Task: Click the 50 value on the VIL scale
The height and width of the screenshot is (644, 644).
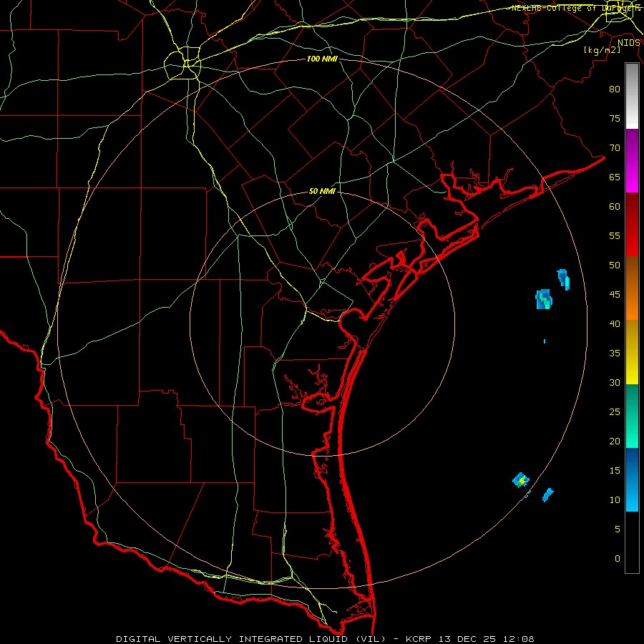Action: click(x=615, y=265)
